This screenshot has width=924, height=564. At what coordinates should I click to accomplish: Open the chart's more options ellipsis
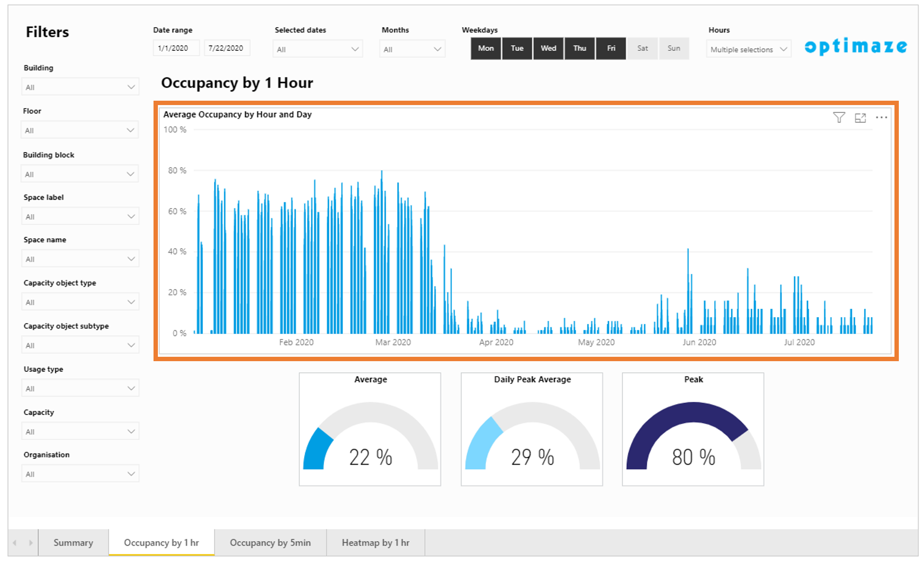click(x=881, y=118)
